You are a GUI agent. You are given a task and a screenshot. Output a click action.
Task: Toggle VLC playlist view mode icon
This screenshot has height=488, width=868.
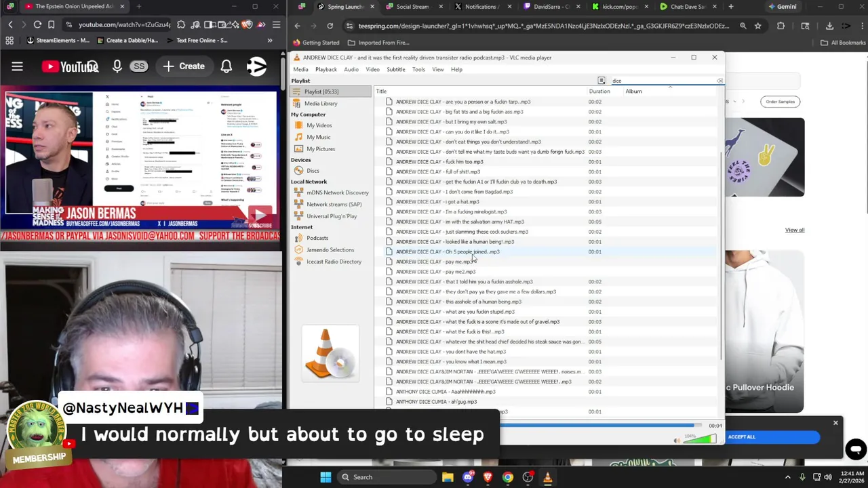[601, 81]
